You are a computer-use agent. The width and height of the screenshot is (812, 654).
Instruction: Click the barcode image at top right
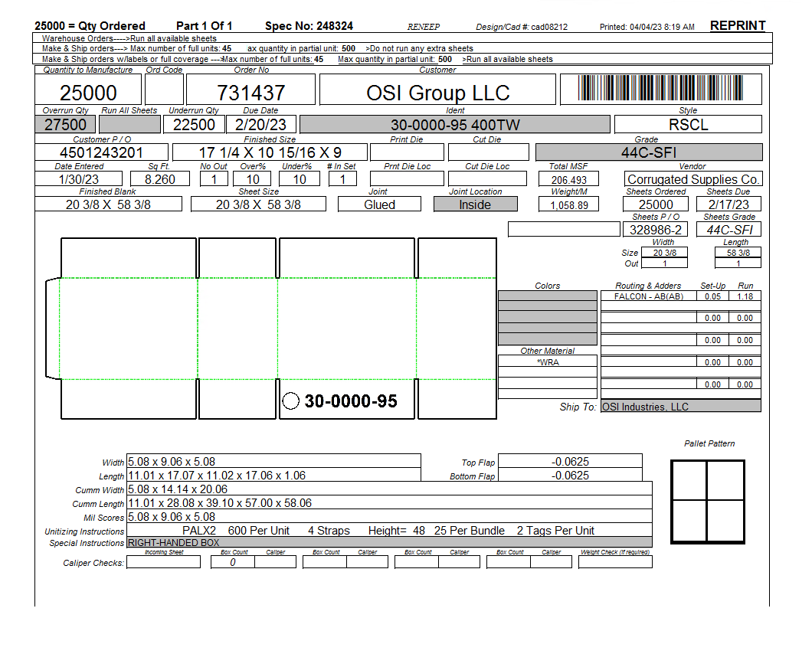pyautogui.click(x=660, y=88)
